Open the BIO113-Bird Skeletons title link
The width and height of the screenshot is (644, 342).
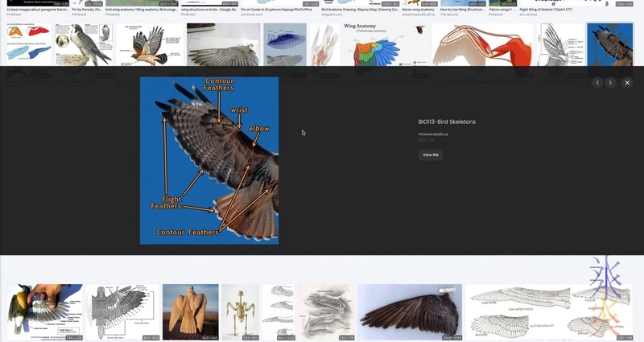[x=447, y=122]
